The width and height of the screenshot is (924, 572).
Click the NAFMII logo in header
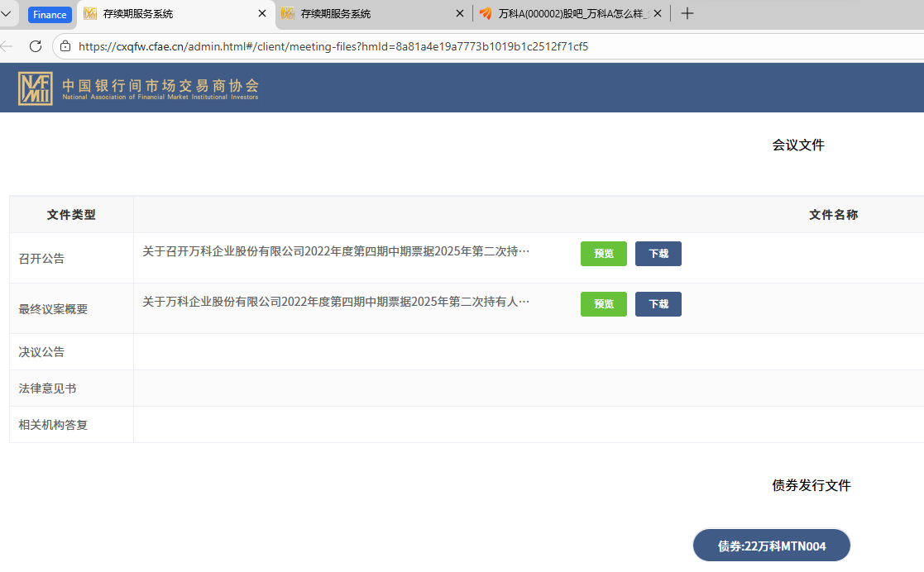coord(36,88)
